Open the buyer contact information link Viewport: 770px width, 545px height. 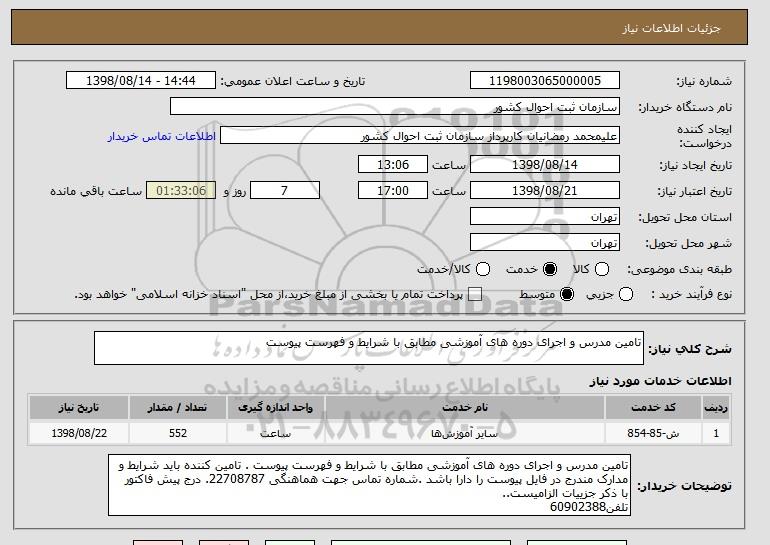click(x=162, y=136)
